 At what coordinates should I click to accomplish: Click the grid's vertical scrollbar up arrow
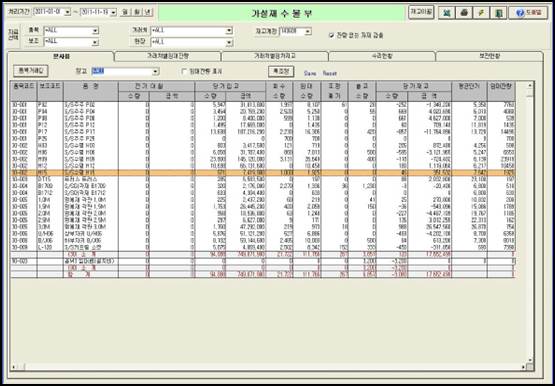[x=530, y=85]
